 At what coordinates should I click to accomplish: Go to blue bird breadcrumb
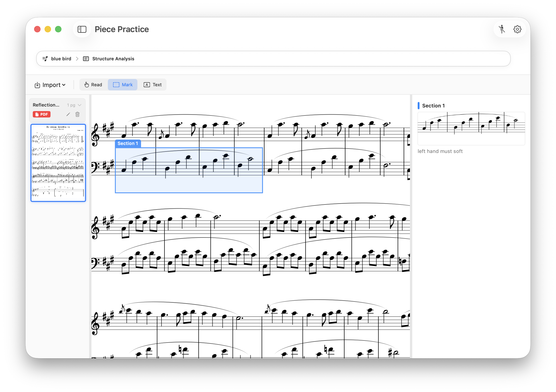point(61,59)
